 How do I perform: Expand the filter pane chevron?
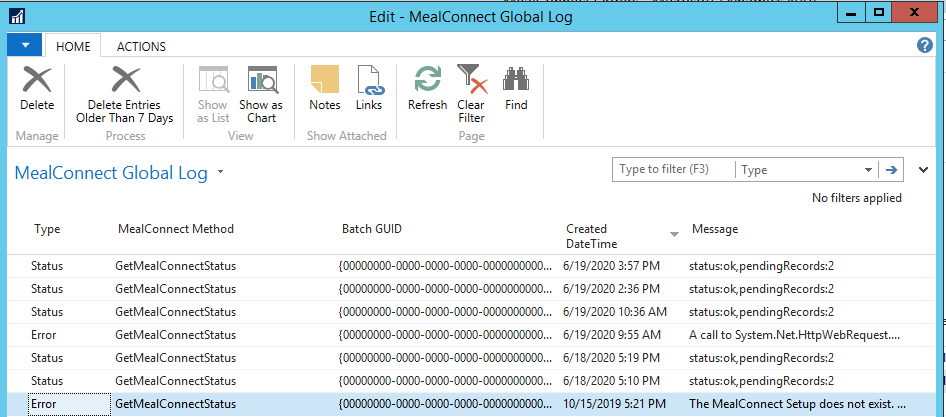(x=923, y=170)
